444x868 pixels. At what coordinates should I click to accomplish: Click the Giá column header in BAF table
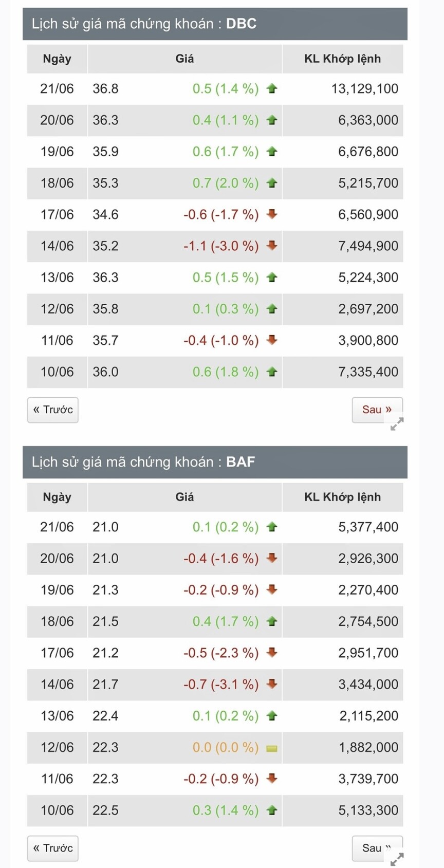[184, 497]
